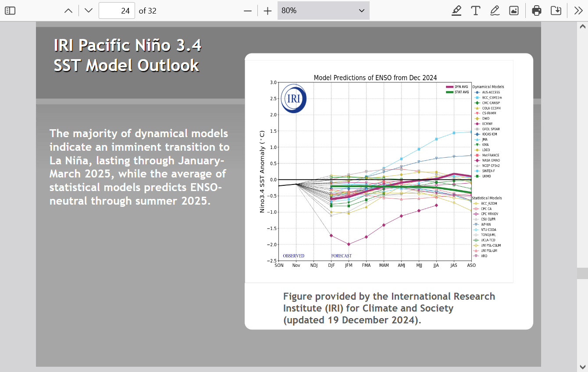
Task: Zoom out with the minus button
Action: point(248,11)
